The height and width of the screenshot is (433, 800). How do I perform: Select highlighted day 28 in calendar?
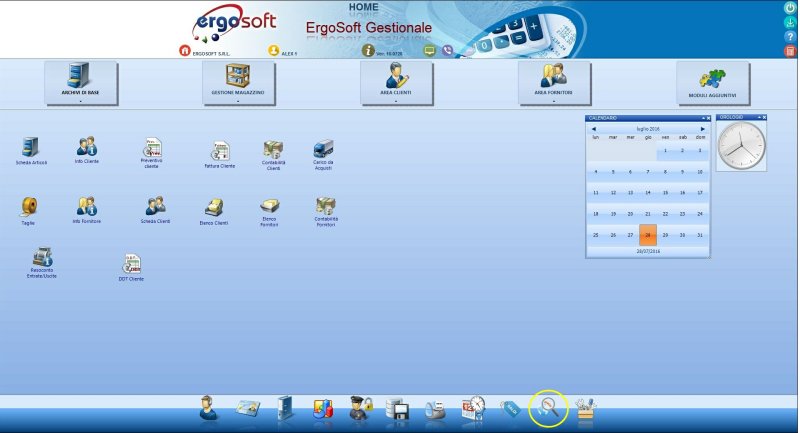[648, 235]
